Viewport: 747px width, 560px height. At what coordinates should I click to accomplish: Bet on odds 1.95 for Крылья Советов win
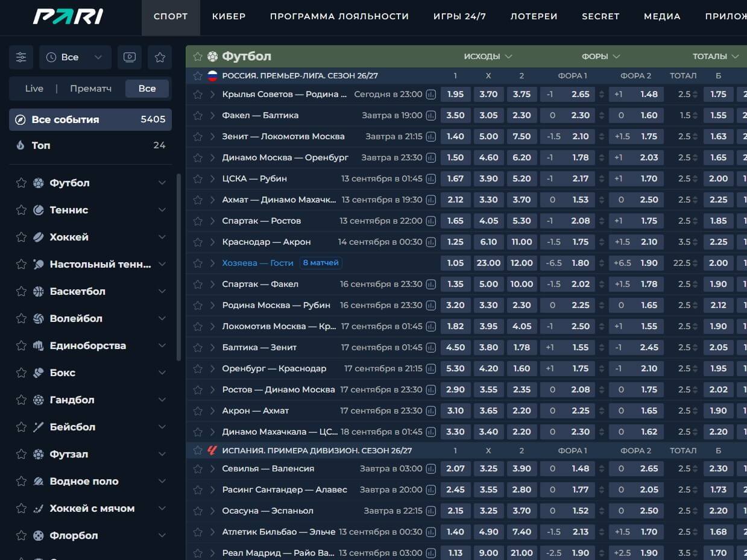[x=455, y=94]
